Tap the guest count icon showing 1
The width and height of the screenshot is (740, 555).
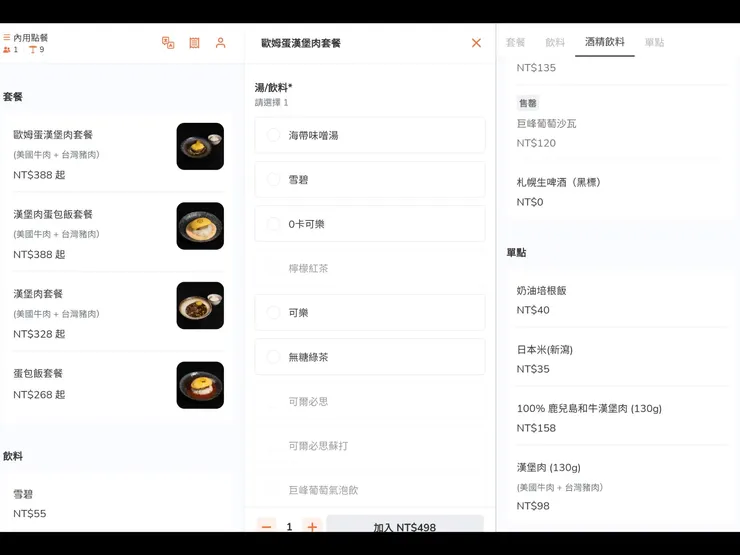[7, 50]
